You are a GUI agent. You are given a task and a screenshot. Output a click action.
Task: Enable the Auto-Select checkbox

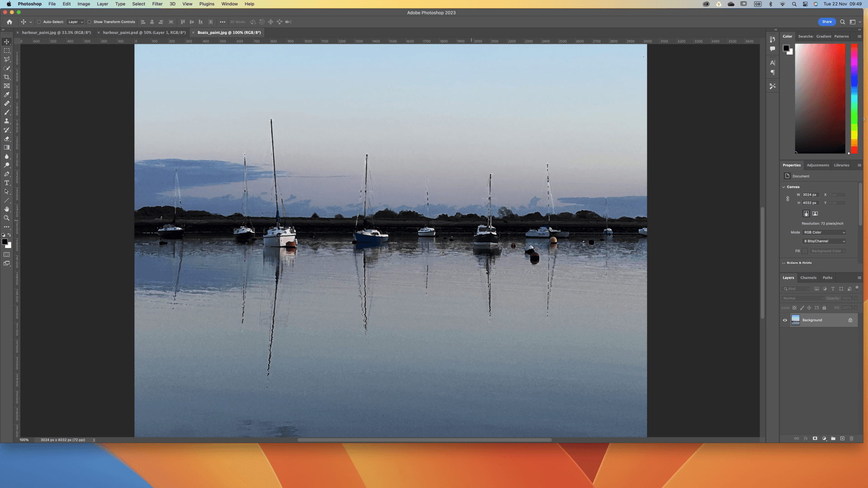tap(39, 22)
